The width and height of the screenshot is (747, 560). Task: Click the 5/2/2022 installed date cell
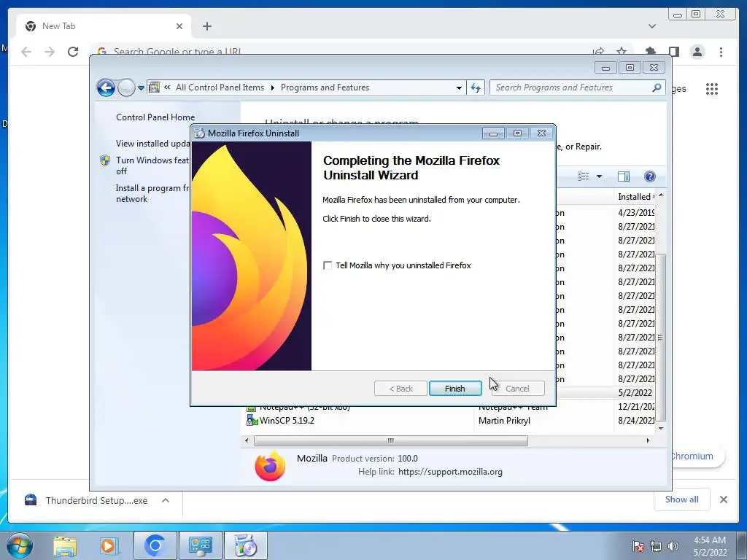(x=635, y=393)
